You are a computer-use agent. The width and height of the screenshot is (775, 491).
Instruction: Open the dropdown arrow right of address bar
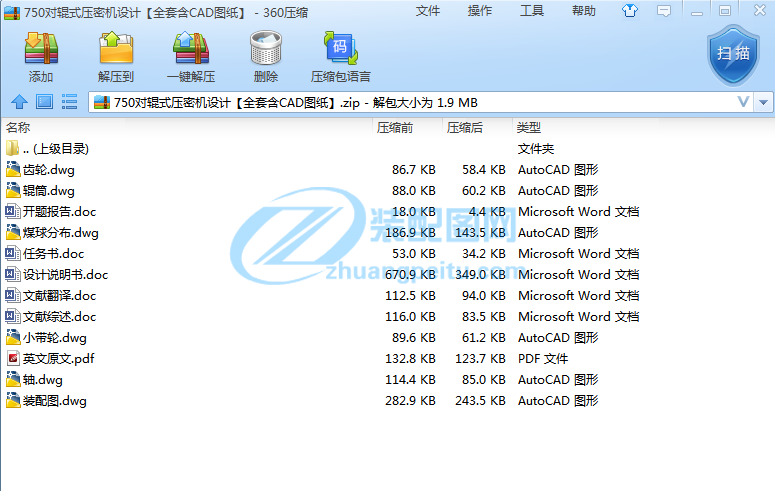tap(764, 102)
